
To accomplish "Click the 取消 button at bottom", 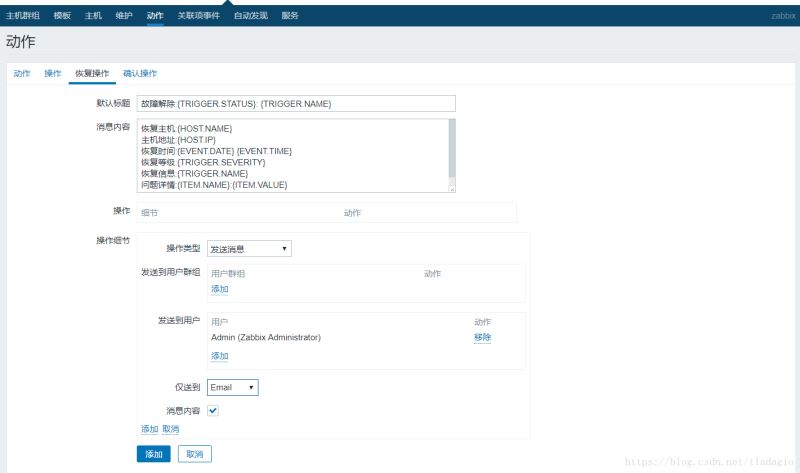I will (x=194, y=454).
